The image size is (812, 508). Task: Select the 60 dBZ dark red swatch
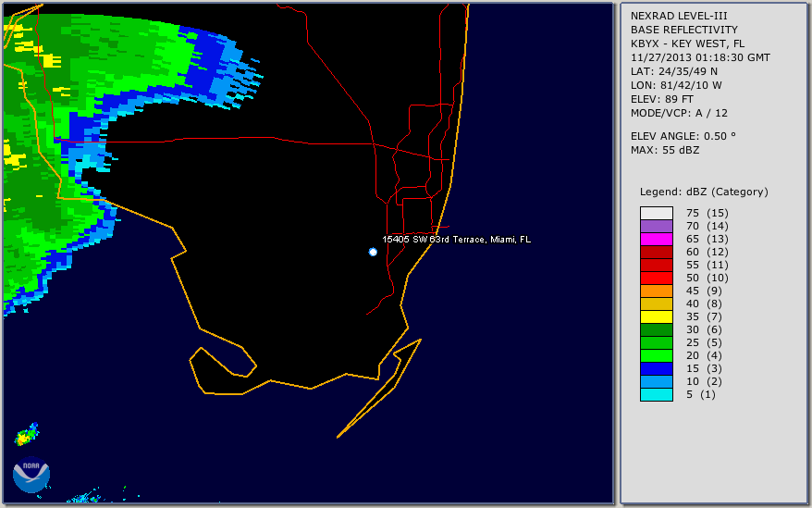pos(657,252)
